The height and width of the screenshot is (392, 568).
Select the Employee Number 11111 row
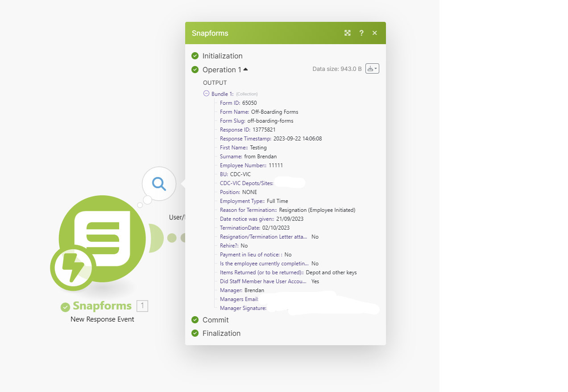pos(252,165)
